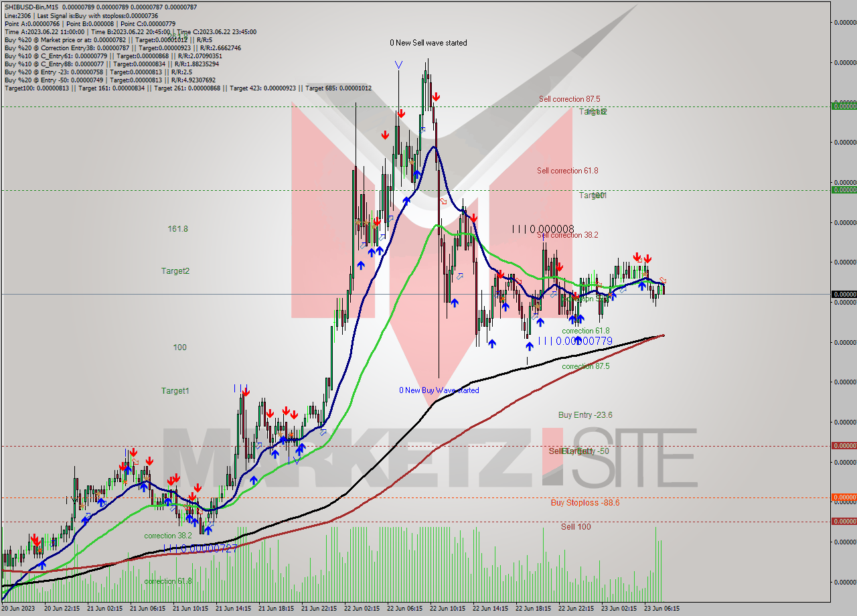Click the '22 Jun 10:15' time axis label

tap(448, 609)
